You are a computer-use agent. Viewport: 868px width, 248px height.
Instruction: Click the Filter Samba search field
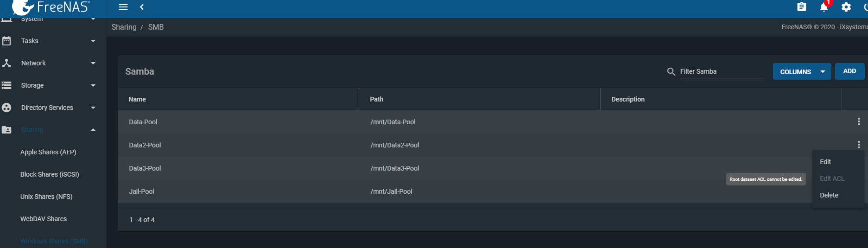click(x=722, y=71)
